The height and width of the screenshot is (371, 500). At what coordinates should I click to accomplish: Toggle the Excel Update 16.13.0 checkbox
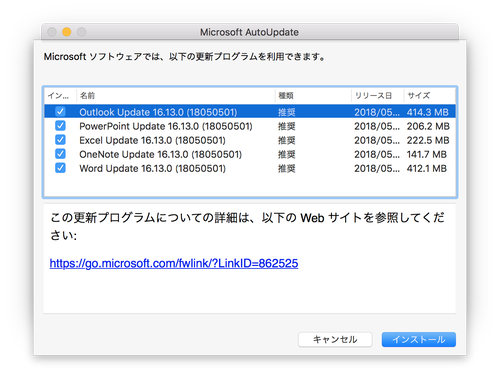(60, 140)
